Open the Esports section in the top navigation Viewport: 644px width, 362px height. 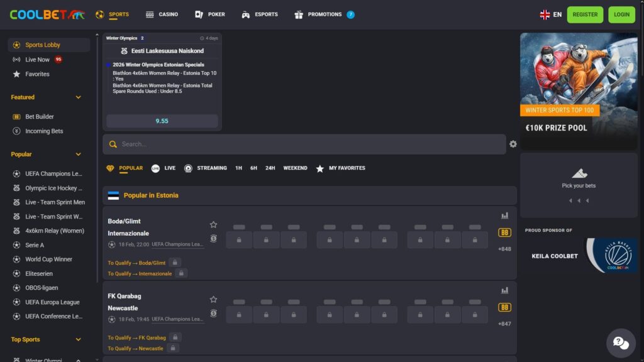[x=260, y=14]
